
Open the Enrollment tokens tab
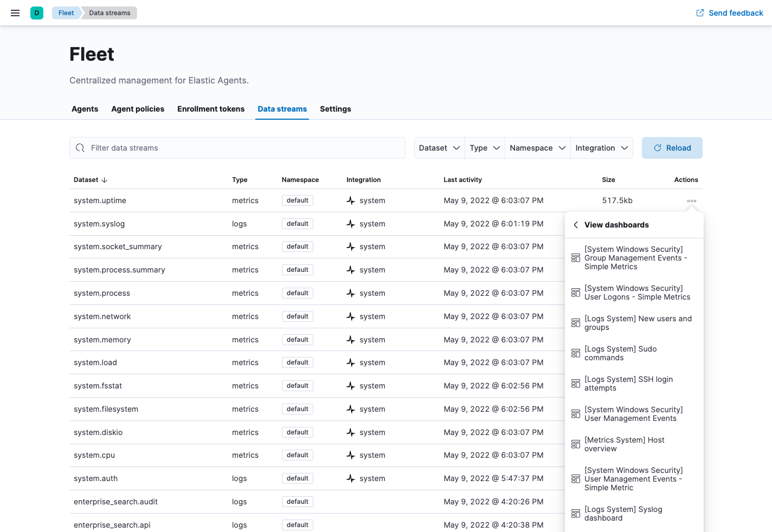(211, 109)
